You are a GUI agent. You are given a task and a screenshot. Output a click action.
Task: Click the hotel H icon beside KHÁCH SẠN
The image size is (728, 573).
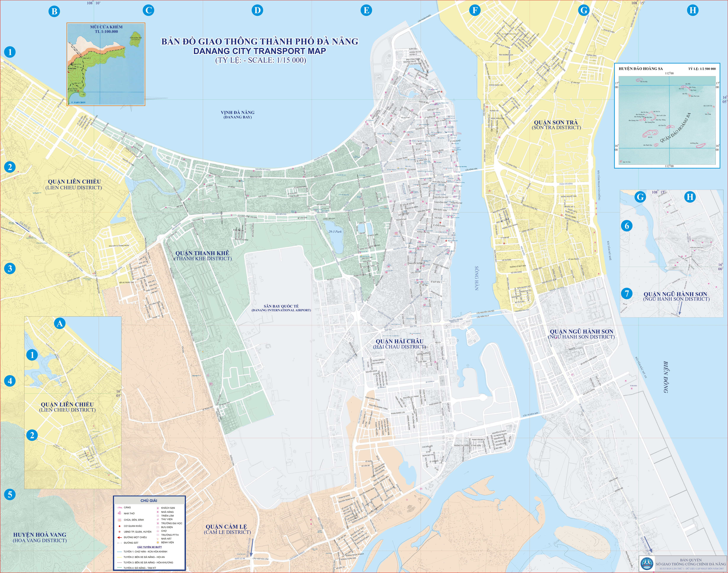(158, 508)
